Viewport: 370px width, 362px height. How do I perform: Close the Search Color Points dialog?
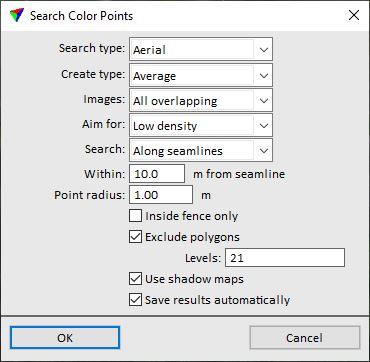pos(354,15)
